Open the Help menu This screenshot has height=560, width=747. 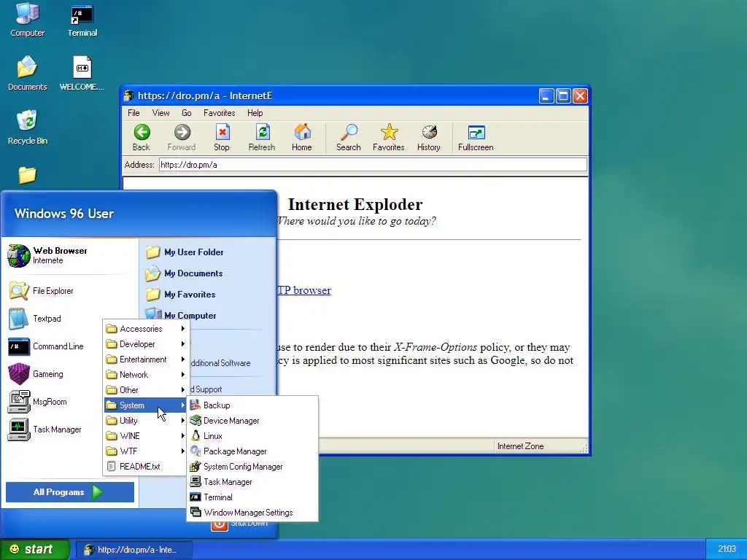pos(255,113)
